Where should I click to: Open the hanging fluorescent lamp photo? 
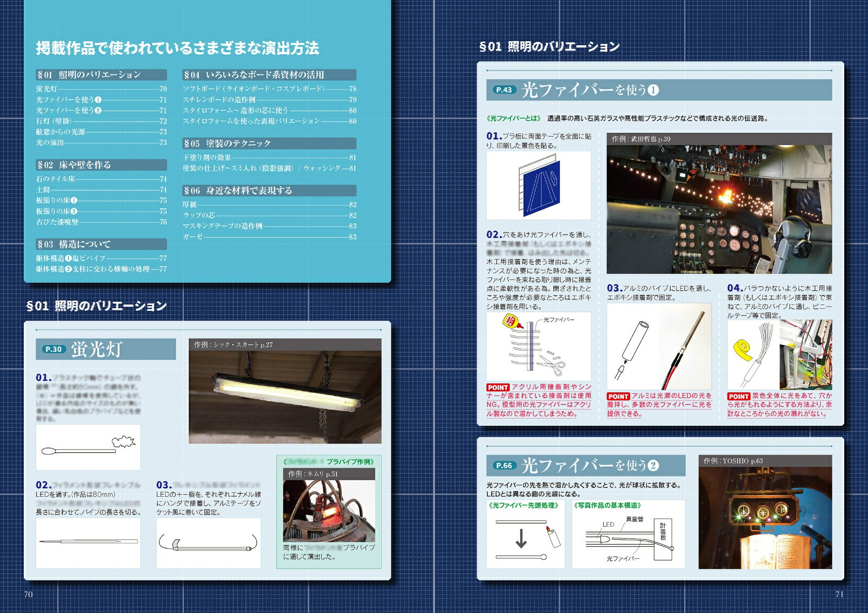tap(285, 396)
